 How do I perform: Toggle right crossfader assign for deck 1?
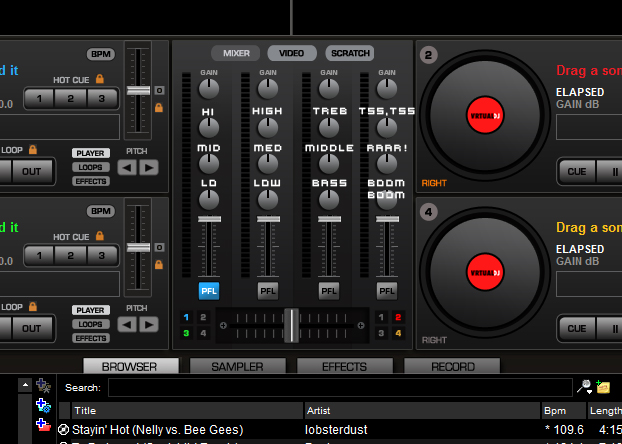(x=381, y=317)
